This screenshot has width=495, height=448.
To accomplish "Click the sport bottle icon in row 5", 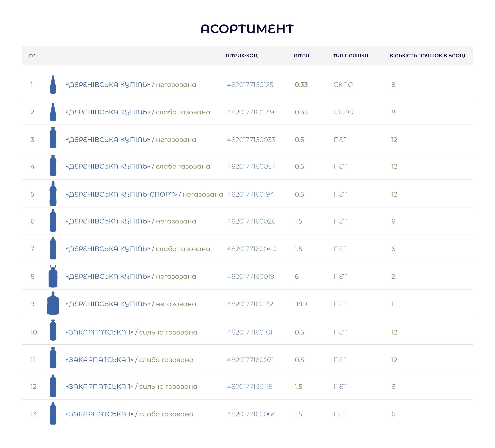I will click(x=53, y=194).
